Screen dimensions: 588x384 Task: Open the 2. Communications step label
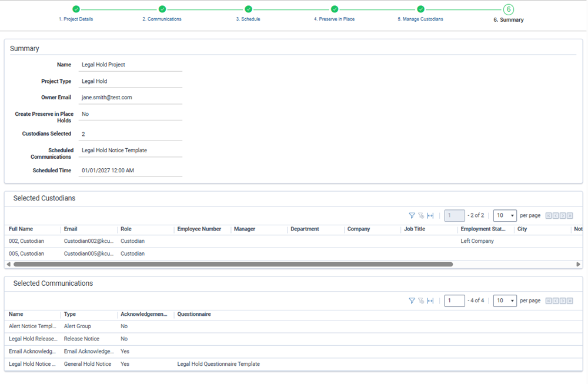click(x=162, y=19)
